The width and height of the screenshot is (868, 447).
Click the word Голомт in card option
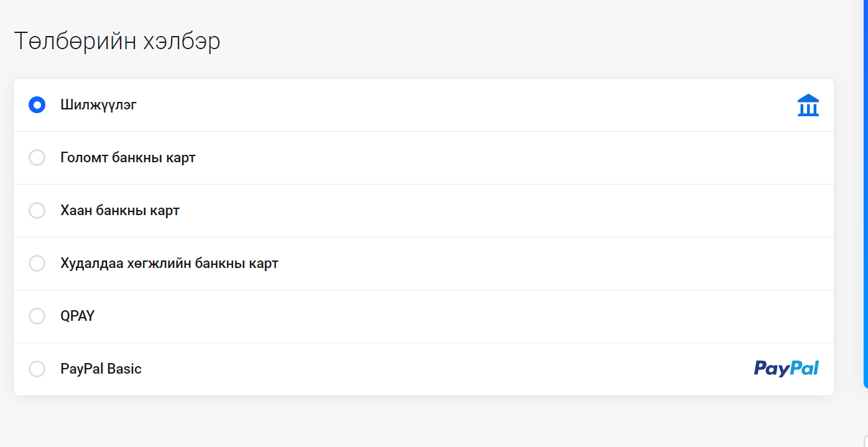coord(84,158)
